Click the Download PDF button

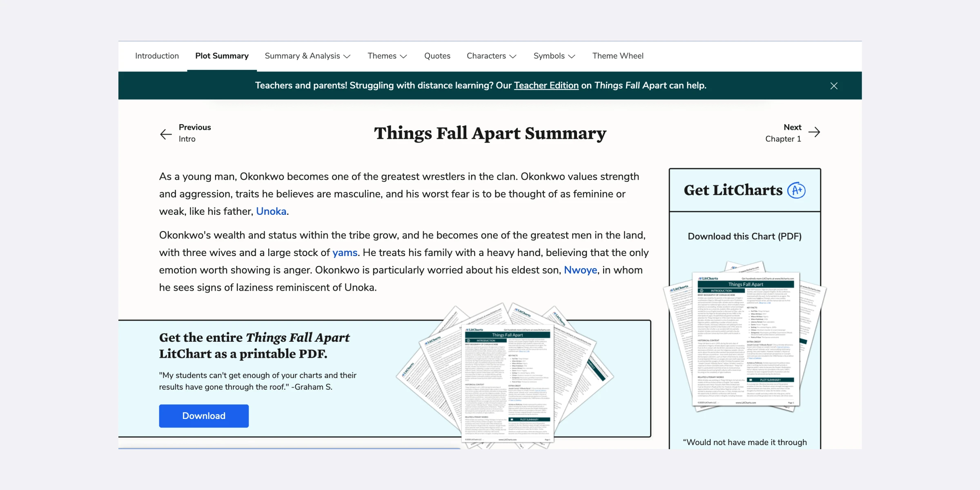pos(204,416)
